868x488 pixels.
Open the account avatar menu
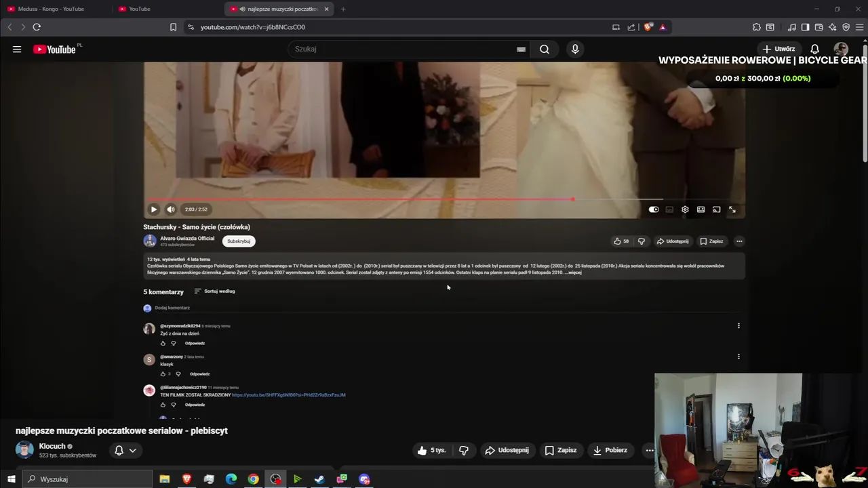[841, 49]
